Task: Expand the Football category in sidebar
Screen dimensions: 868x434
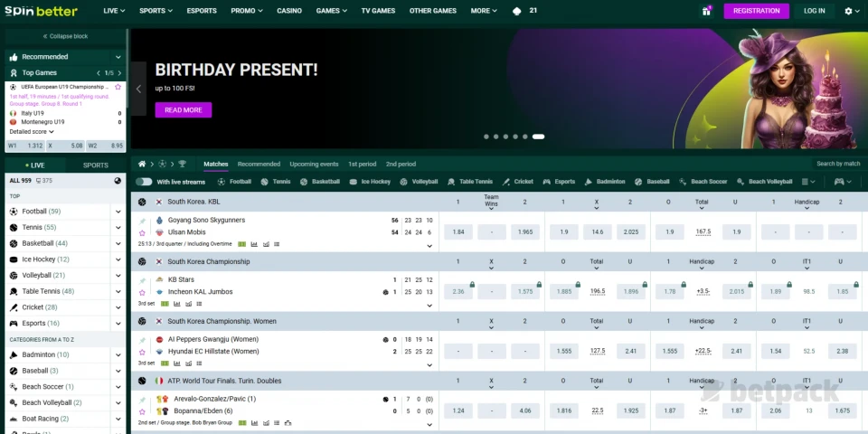Action: 118,212
